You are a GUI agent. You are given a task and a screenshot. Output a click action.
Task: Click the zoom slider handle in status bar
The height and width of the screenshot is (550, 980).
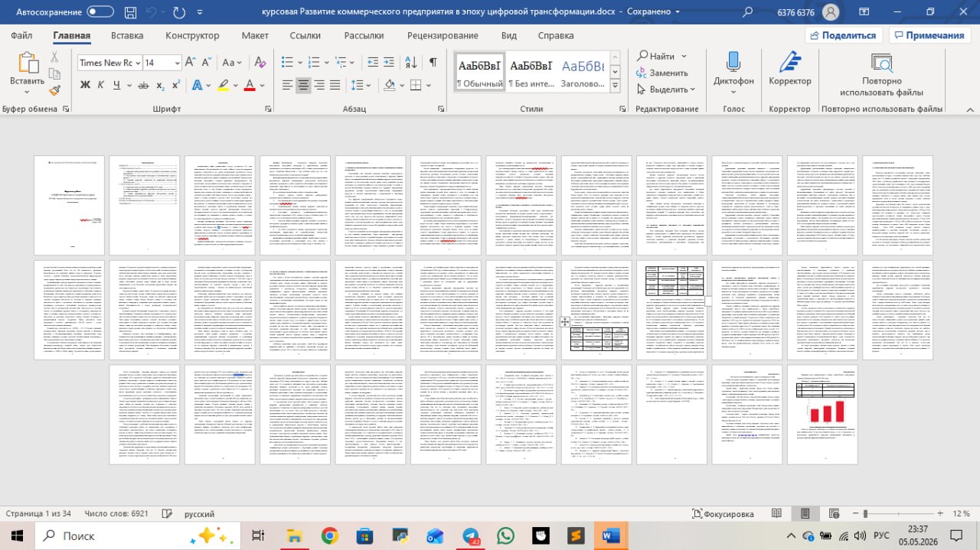pyautogui.click(x=866, y=514)
